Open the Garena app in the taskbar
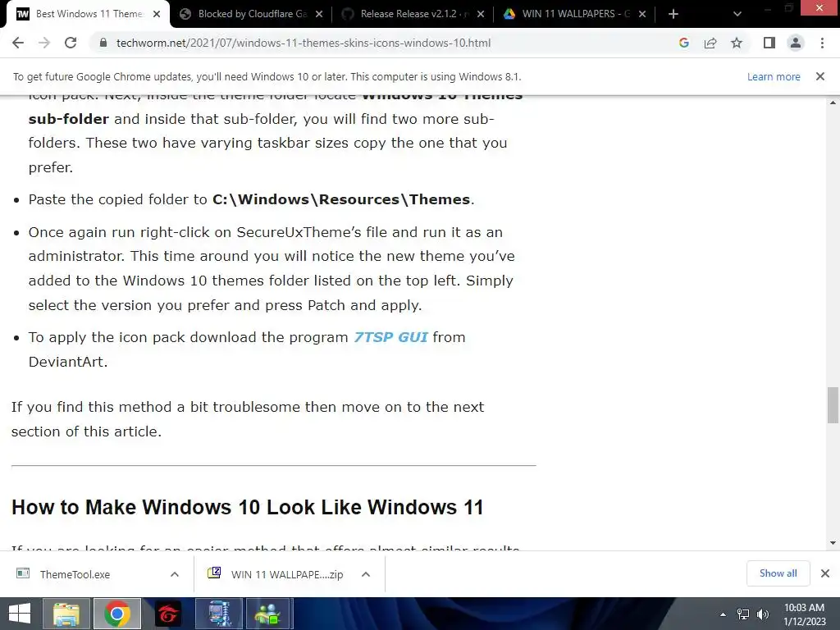This screenshot has height=630, width=840. [168, 614]
